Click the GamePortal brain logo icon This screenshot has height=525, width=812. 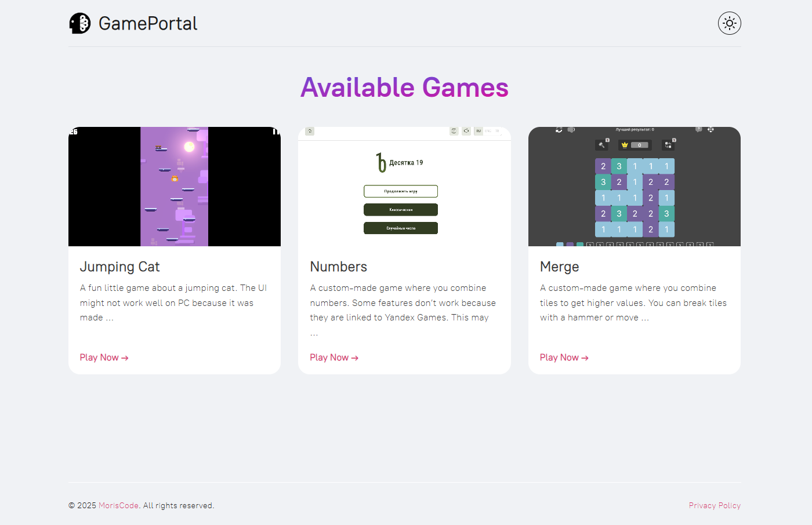80,23
